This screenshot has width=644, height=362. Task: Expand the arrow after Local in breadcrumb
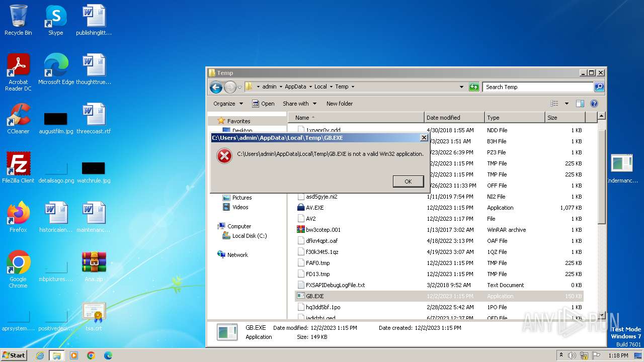click(331, 87)
